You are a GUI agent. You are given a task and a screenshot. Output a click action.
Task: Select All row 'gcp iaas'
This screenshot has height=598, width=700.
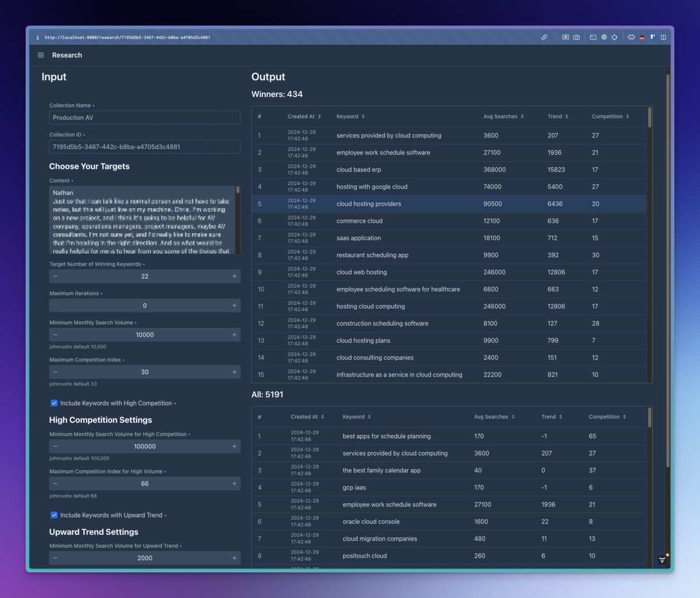pyautogui.click(x=449, y=487)
